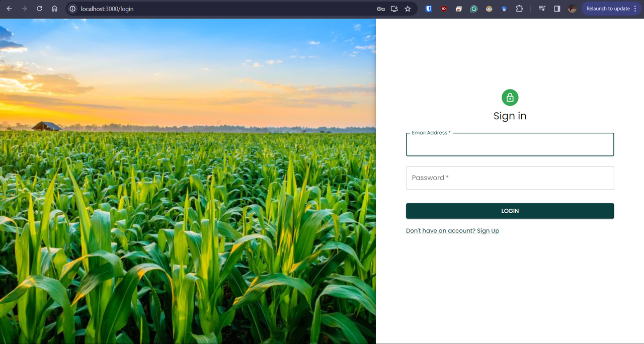Bookmark this page with the star icon
The image size is (644, 344).
pos(408,9)
